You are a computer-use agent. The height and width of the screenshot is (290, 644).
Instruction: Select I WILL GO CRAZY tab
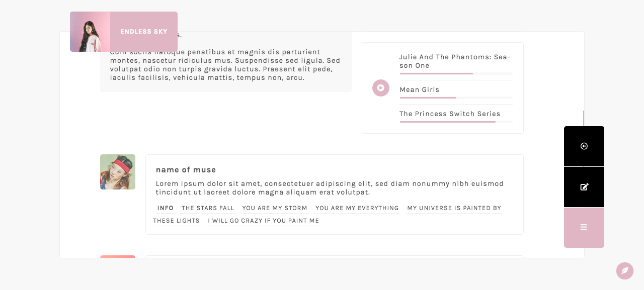pyautogui.click(x=264, y=221)
